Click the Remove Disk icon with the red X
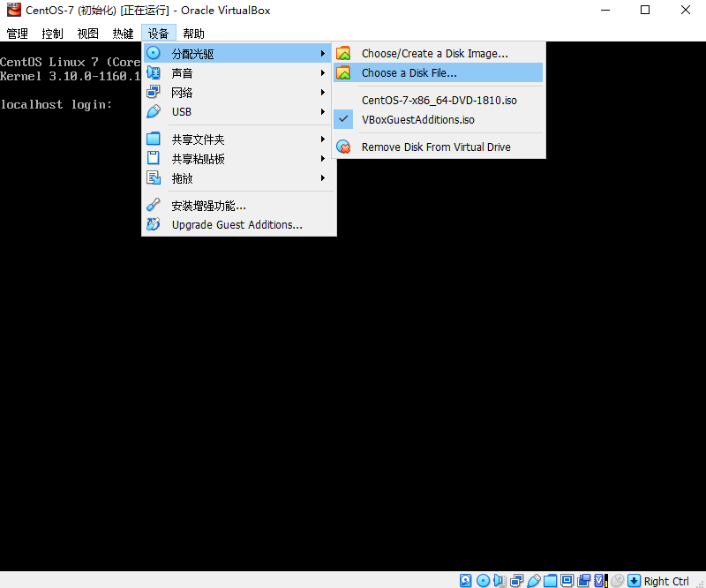Screen dimensions: 706x588 tap(343, 147)
